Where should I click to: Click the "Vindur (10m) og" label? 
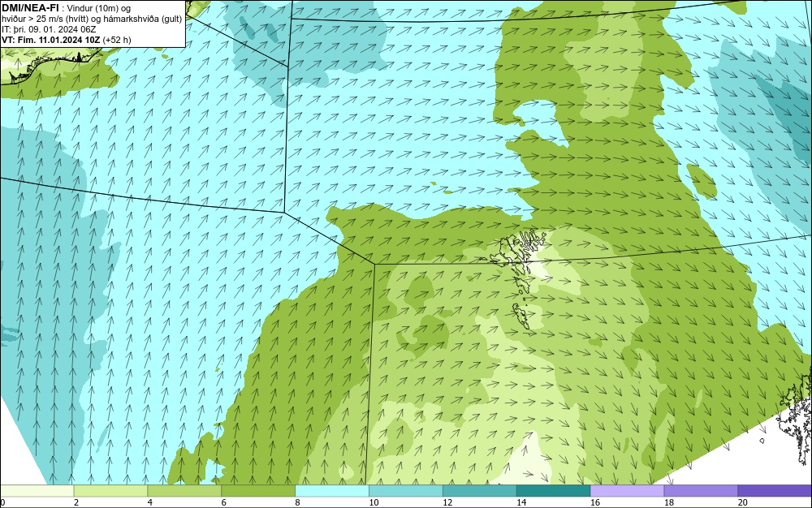tap(99, 8)
